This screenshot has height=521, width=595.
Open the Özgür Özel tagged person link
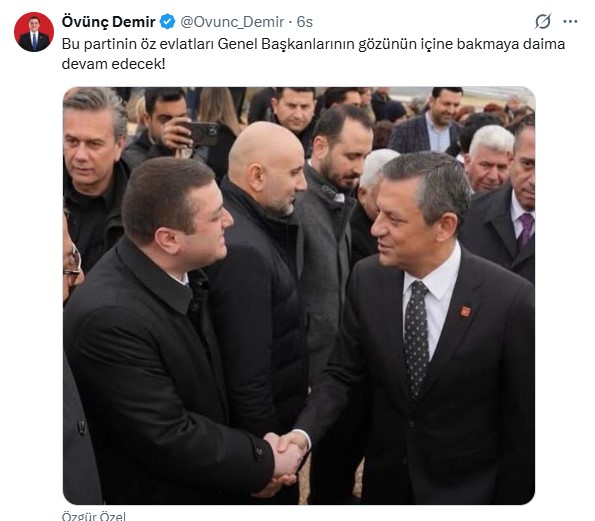point(94,516)
